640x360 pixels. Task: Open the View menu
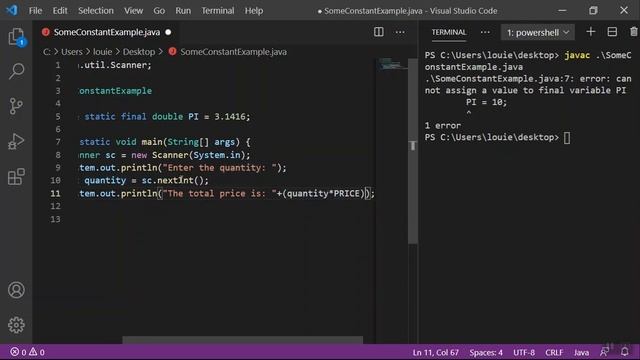pyautogui.click(x=133, y=11)
